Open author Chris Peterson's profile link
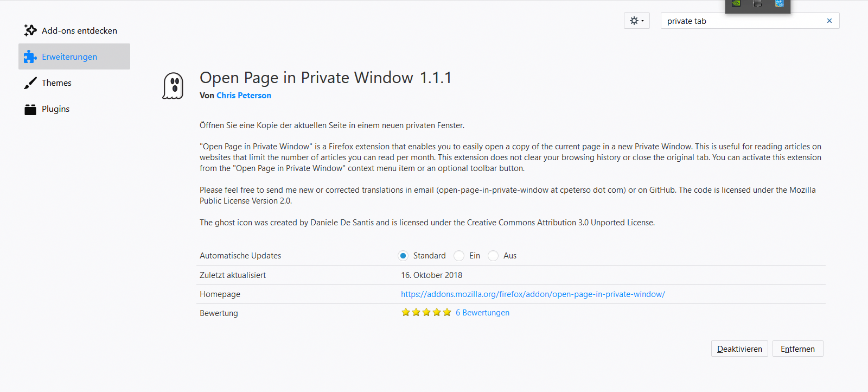This screenshot has width=868, height=392. 244,96
